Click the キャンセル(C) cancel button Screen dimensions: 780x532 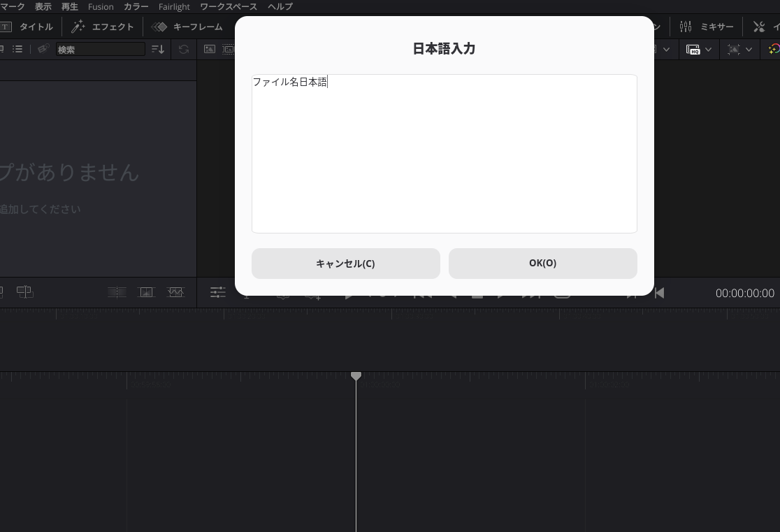click(346, 264)
